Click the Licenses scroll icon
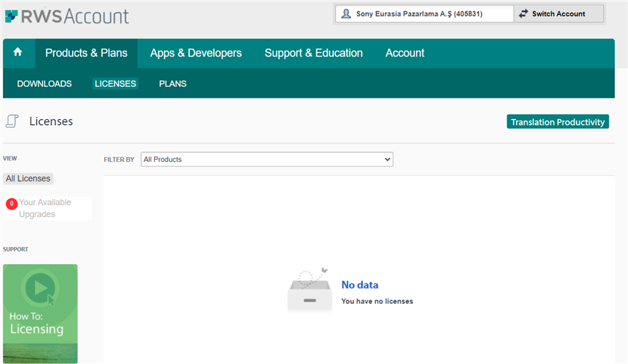 coord(12,121)
